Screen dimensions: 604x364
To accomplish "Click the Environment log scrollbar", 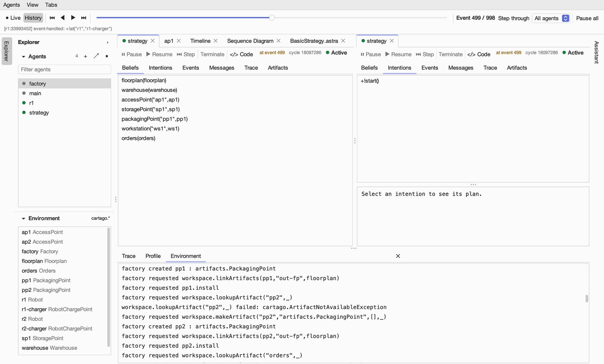I will click(586, 298).
